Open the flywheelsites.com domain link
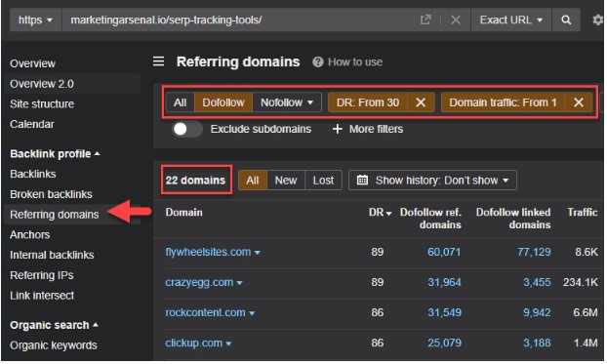The height and width of the screenshot is (364, 607). point(208,252)
